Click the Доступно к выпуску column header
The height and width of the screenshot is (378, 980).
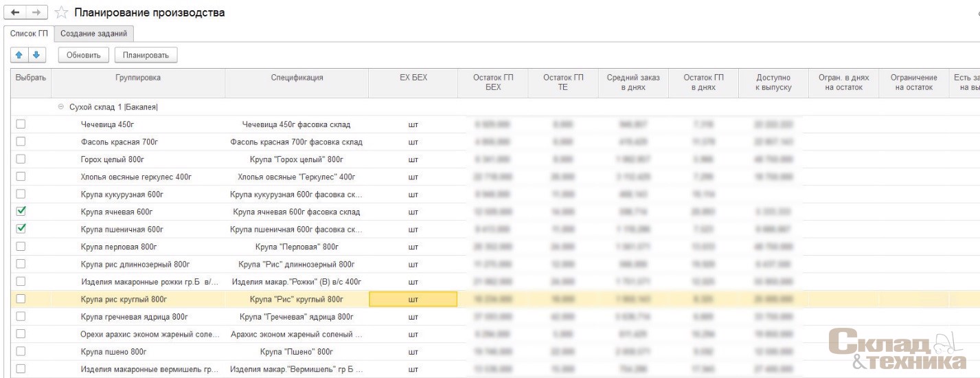(773, 82)
